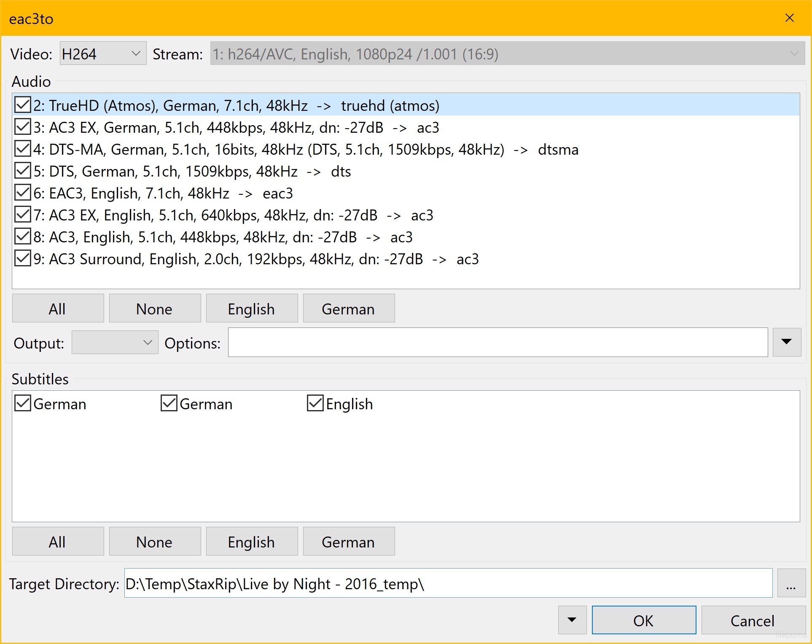Select all subtitles with the All button
This screenshot has height=644, width=812.
58,541
